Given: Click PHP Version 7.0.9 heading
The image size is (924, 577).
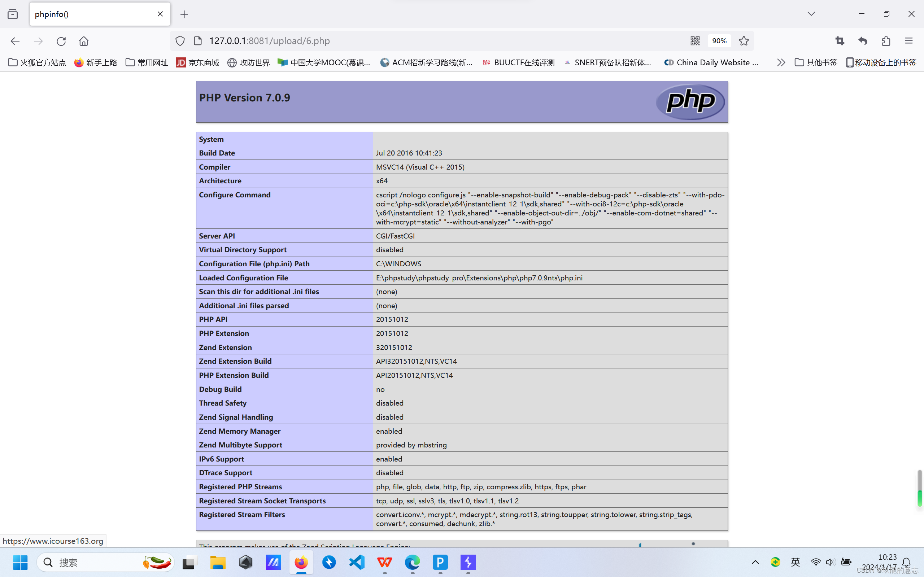Looking at the screenshot, I should [x=244, y=98].
